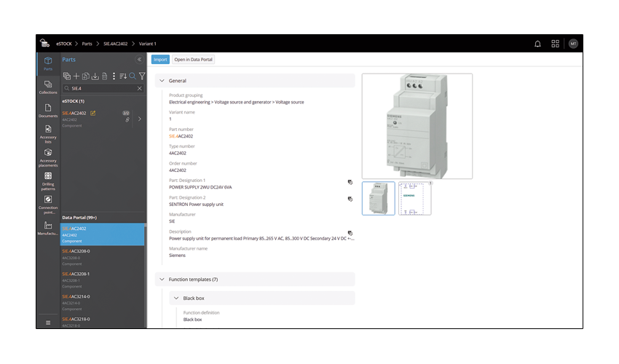
Task: Select highlighted SIE.4AC2402 in Data Portal list
Action: coord(102,234)
